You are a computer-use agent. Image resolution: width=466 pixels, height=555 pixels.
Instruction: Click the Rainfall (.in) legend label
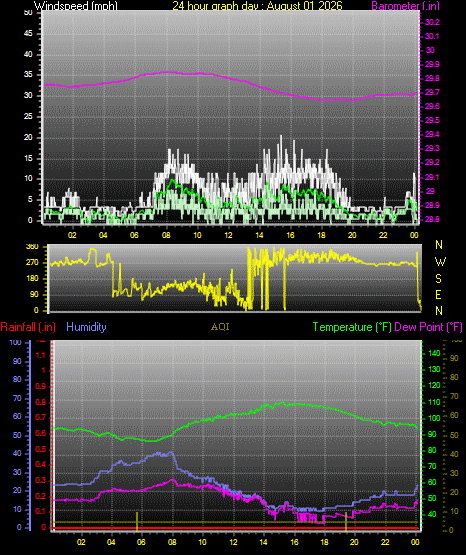pyautogui.click(x=28, y=327)
